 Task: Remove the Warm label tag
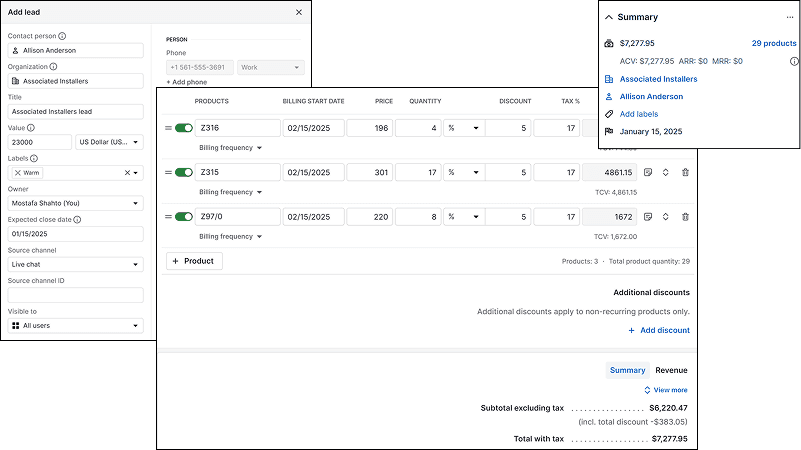click(18, 173)
